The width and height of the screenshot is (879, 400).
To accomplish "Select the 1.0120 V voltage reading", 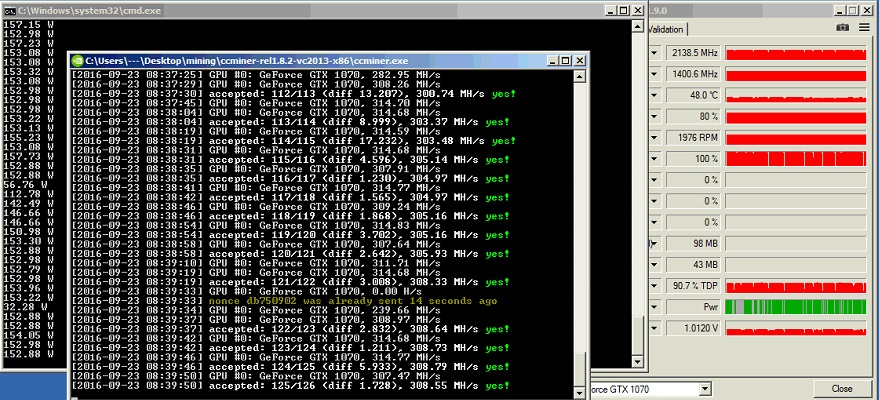I will coord(693,328).
